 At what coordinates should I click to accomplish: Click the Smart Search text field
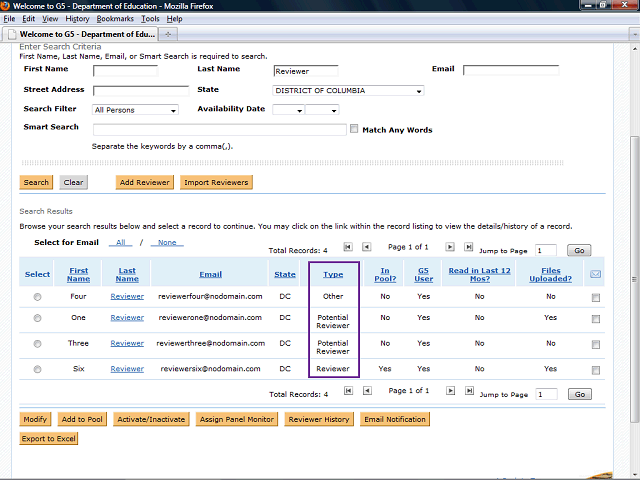[219, 129]
